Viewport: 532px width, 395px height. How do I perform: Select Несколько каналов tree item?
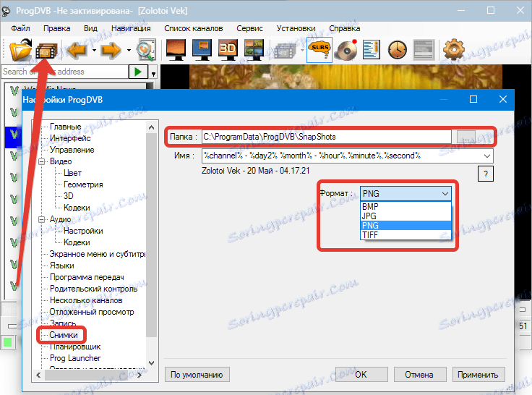[x=86, y=300]
